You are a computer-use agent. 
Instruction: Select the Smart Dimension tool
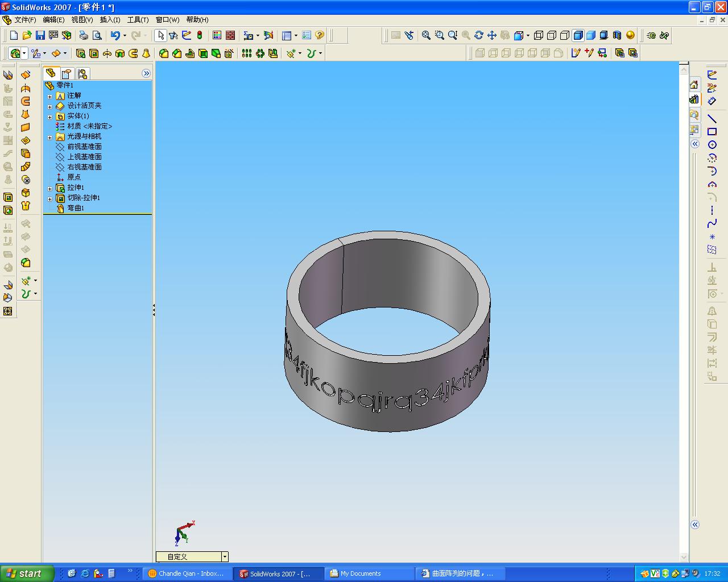tap(712, 101)
